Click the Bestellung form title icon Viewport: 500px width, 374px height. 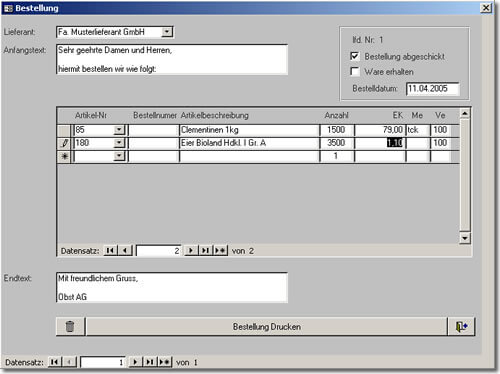8,8
